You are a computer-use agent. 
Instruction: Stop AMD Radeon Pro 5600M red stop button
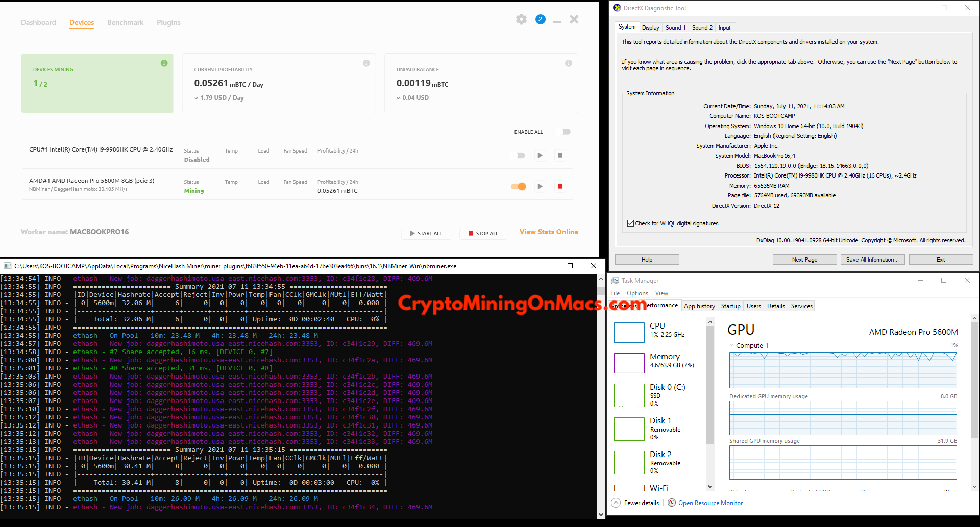[560, 186]
